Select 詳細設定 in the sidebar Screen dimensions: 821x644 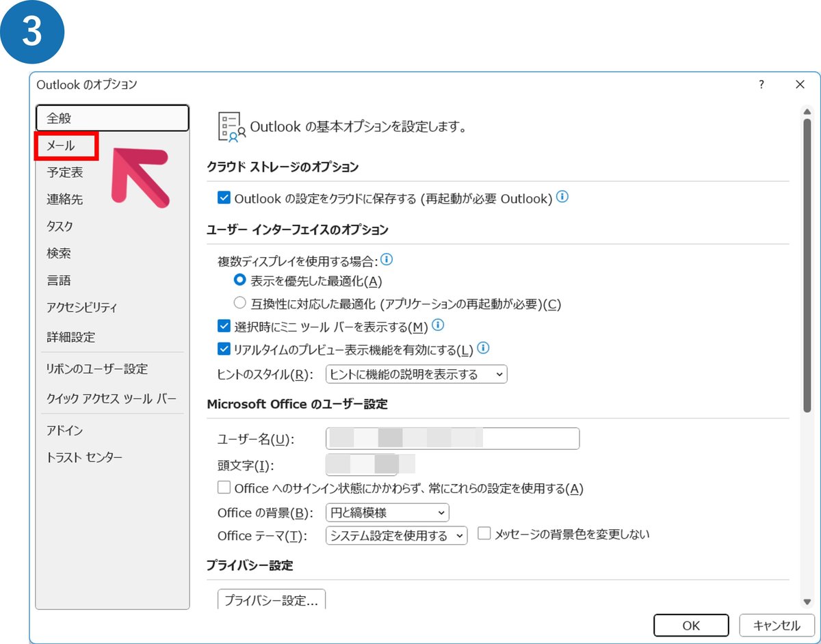click(71, 337)
